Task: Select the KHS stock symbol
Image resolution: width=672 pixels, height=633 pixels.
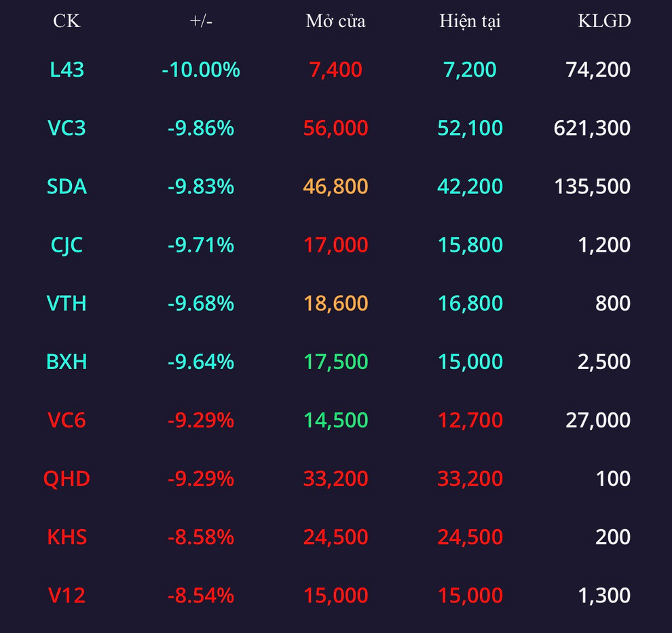Action: point(67,537)
